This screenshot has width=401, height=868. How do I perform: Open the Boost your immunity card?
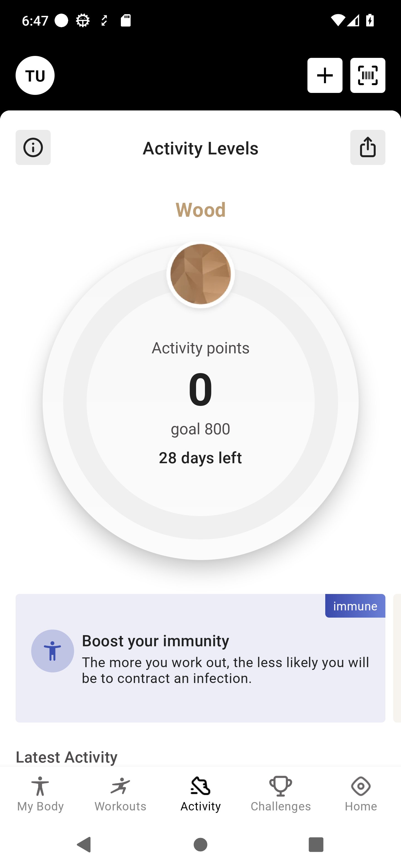(200, 658)
